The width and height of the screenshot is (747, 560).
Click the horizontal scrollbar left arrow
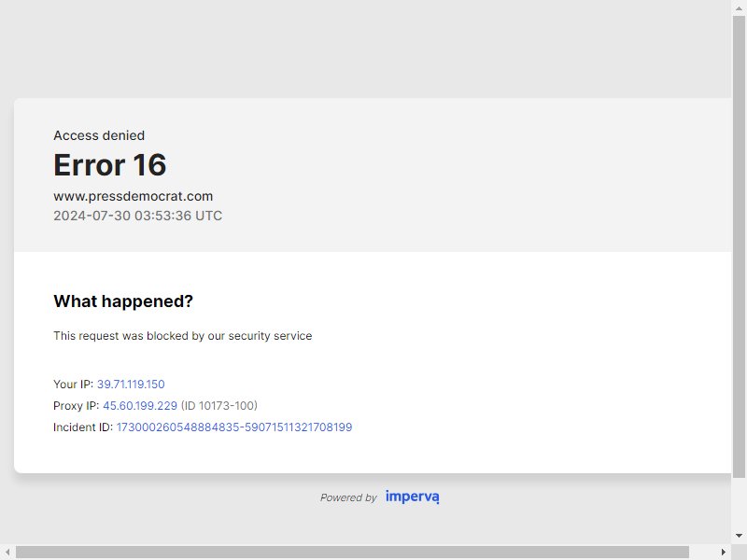click(x=7, y=552)
